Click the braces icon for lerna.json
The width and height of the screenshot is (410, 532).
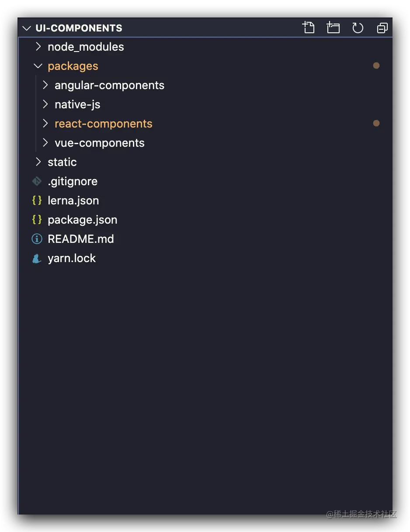[37, 200]
